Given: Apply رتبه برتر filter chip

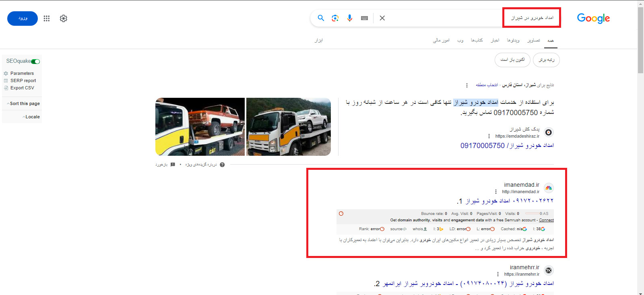Looking at the screenshot, I should point(546,60).
